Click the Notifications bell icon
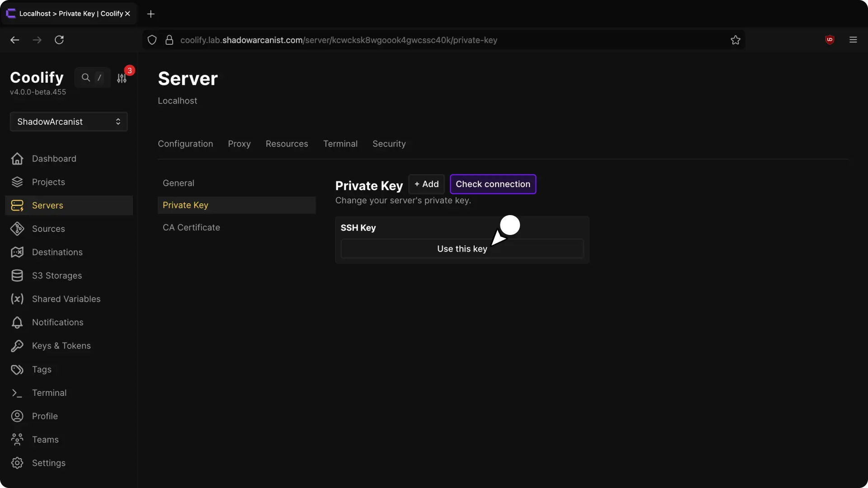Screen dimensions: 868x488 tap(17, 322)
